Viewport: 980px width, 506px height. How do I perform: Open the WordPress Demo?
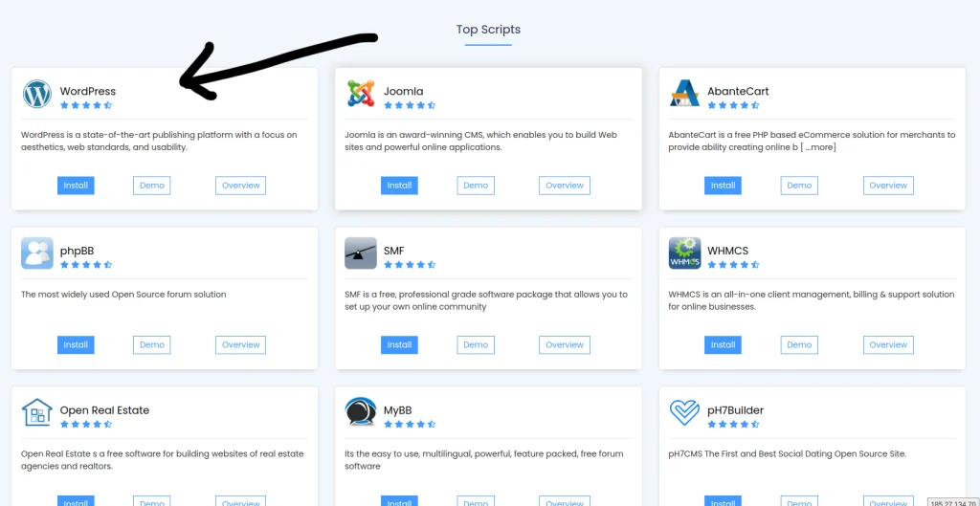click(152, 186)
